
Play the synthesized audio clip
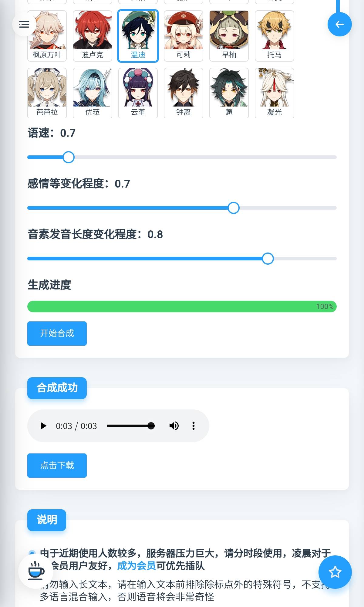click(44, 426)
